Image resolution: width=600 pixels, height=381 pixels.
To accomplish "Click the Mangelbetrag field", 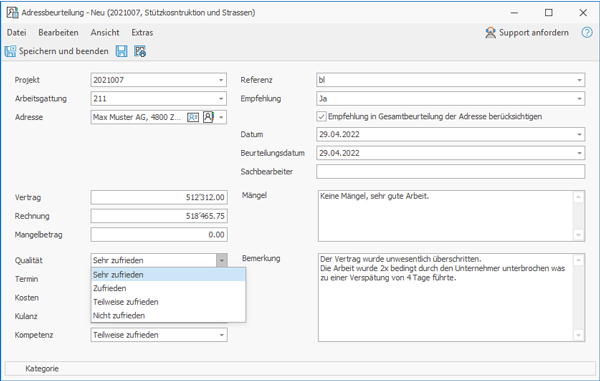I will 159,235.
